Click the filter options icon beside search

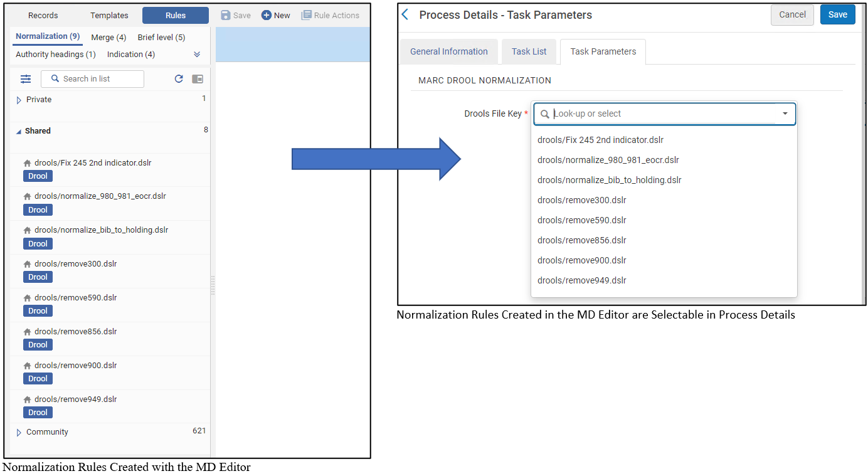pos(26,79)
